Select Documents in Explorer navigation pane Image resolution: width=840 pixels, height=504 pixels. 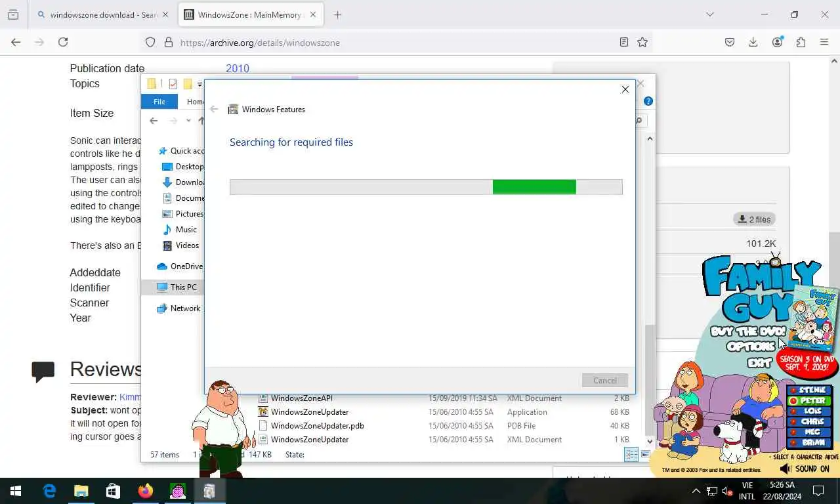(x=183, y=198)
